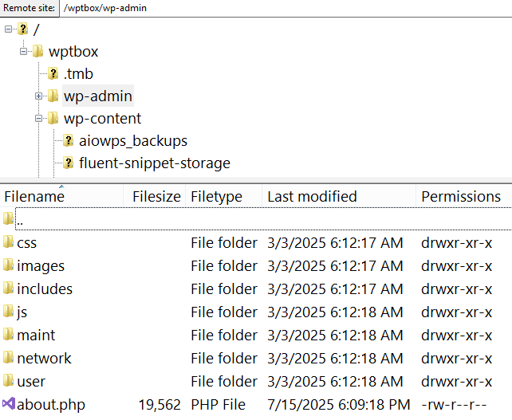The width and height of the screenshot is (512, 420).
Task: Click the css folder icon in file list
Action: tap(9, 242)
